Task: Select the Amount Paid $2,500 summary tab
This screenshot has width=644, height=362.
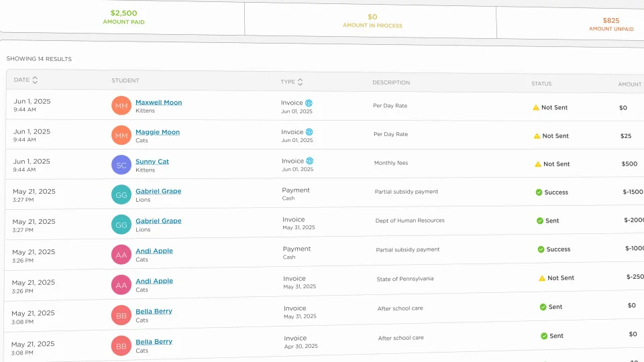Action: click(123, 17)
